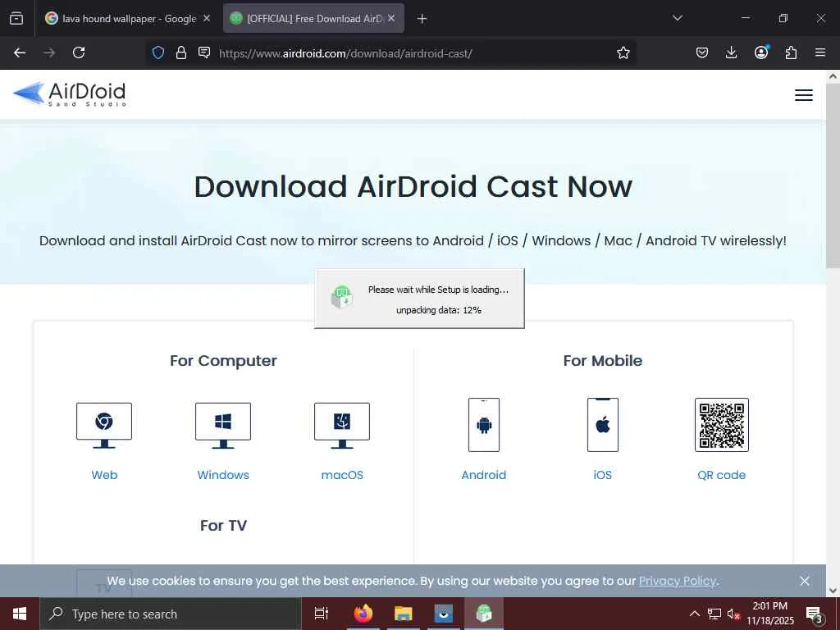Open the AirDroid Cast installer taskbar icon
840x630 pixels.
(x=484, y=614)
